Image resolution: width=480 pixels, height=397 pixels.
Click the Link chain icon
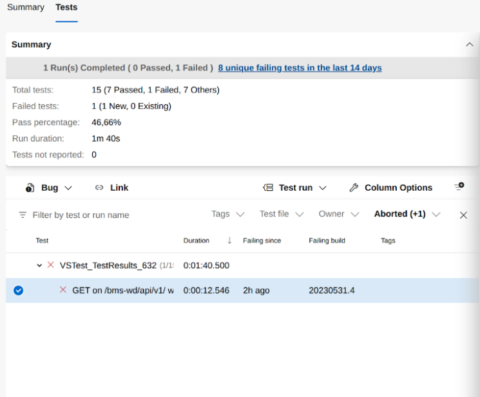pyautogui.click(x=99, y=188)
